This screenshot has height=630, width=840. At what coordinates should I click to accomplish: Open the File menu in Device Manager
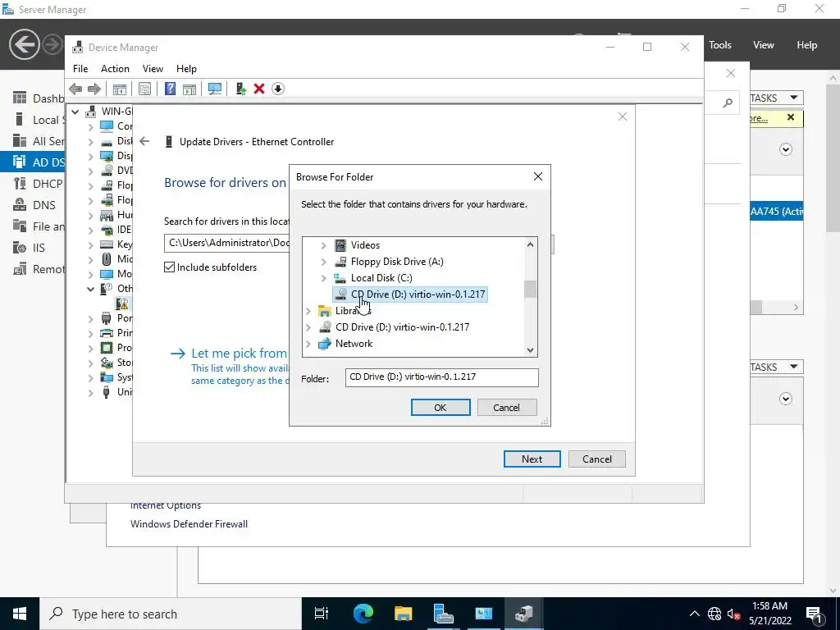pos(80,69)
